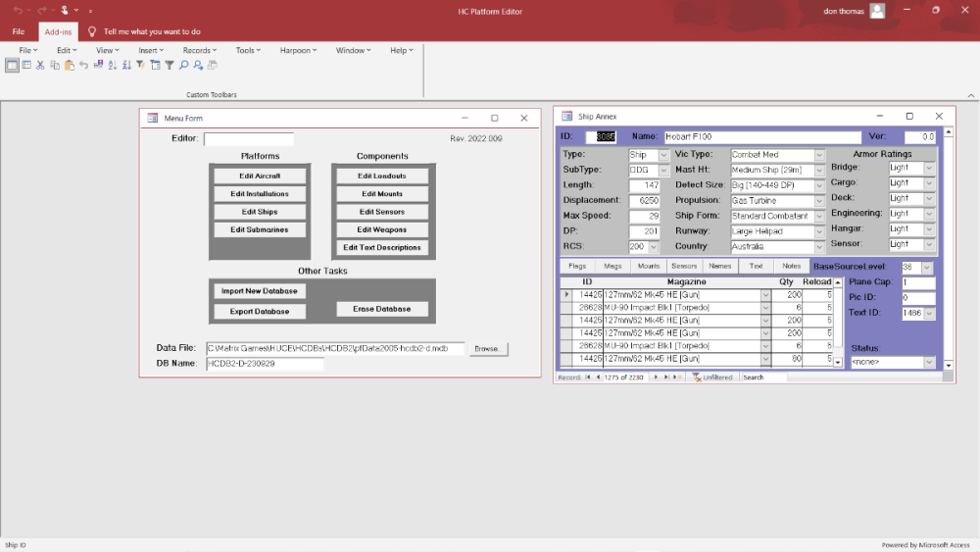Open the ribbon File tab
980x552 pixels.
pos(19,31)
